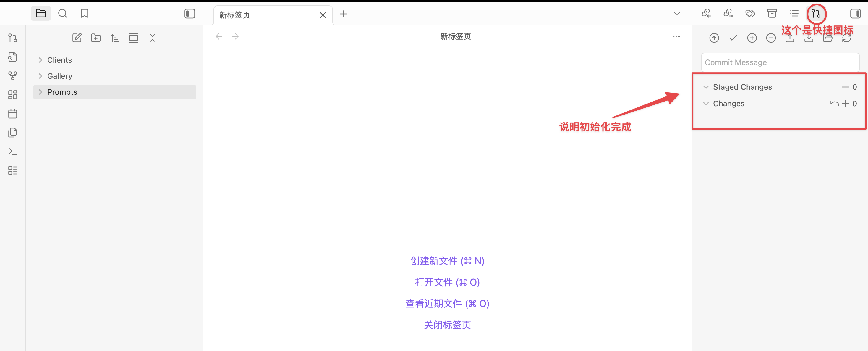Open the calendar daily note ribbon icon

(x=13, y=114)
